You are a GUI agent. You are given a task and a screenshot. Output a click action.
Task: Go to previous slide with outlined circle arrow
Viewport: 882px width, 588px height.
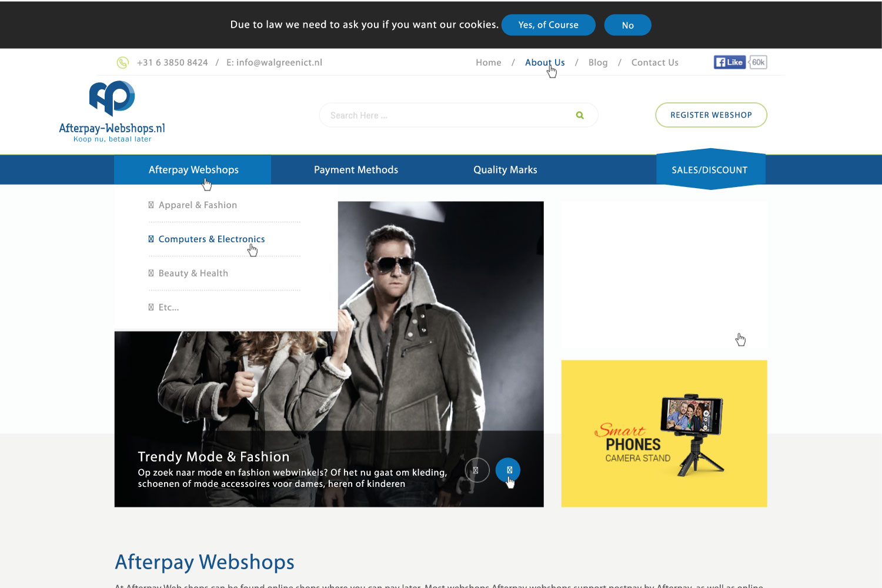[477, 470]
